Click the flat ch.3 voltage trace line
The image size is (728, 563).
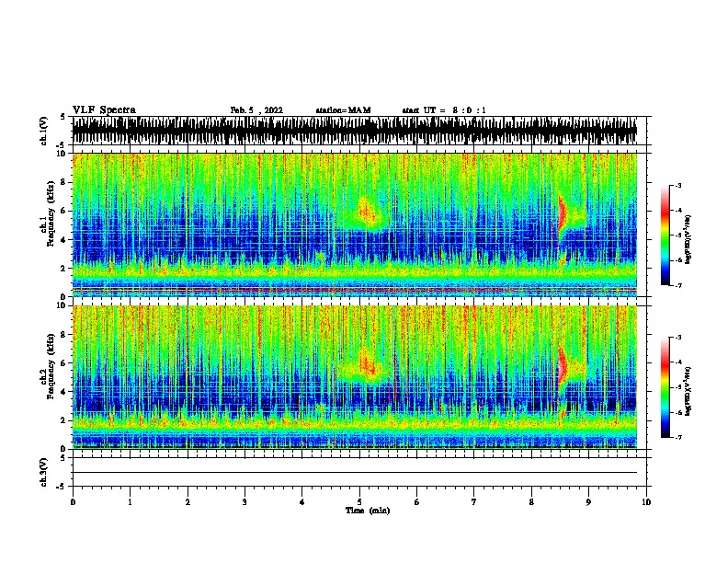pos(355,473)
